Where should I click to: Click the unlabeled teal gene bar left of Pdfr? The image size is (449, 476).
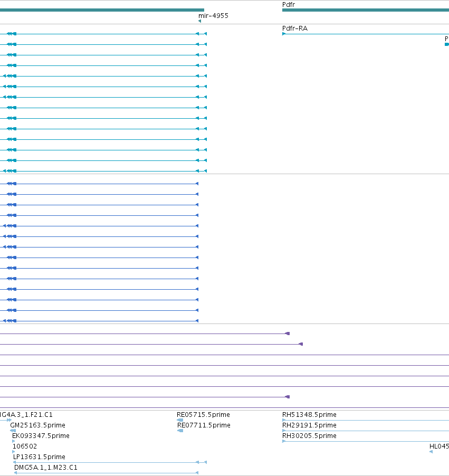[102, 10]
